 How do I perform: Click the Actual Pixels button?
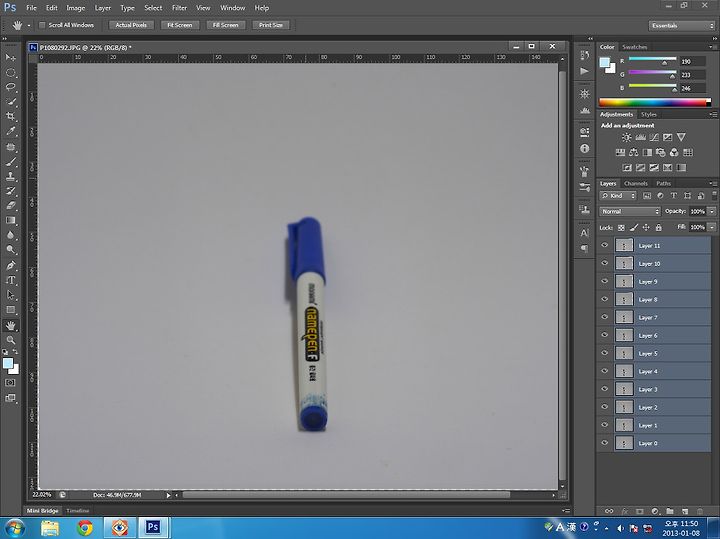tap(131, 25)
